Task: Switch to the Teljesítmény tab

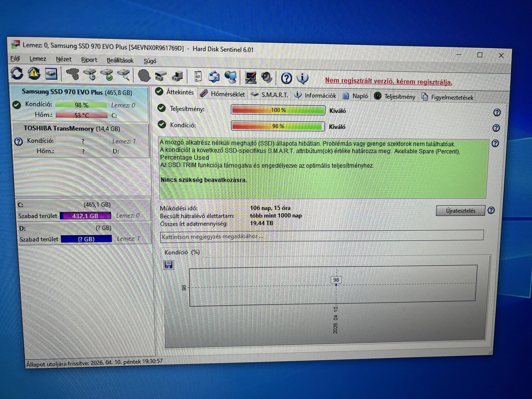Action: coord(395,96)
